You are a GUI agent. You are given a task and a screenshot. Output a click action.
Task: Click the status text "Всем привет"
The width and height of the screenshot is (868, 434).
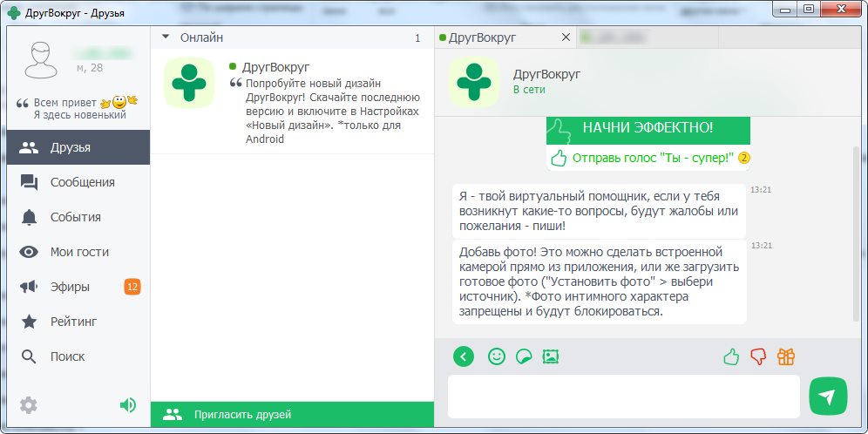coord(64,103)
